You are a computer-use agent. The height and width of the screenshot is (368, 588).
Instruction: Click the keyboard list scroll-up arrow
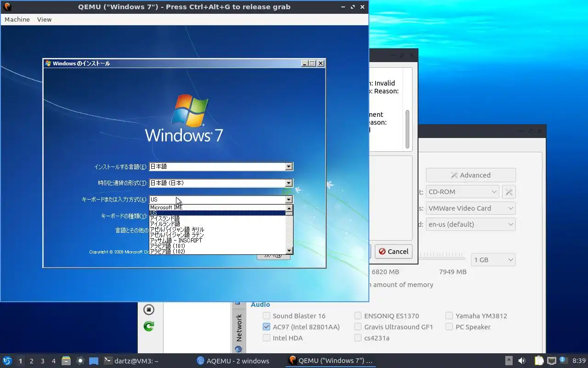[x=289, y=208]
